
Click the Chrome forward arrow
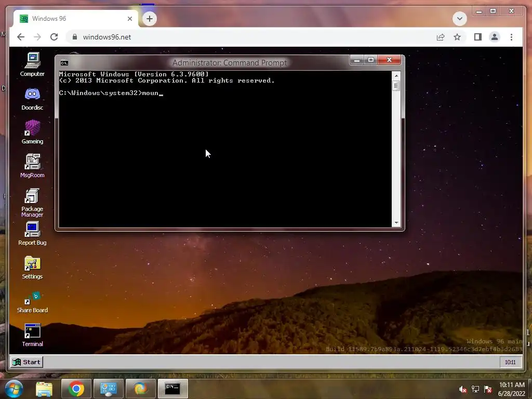coord(37,37)
